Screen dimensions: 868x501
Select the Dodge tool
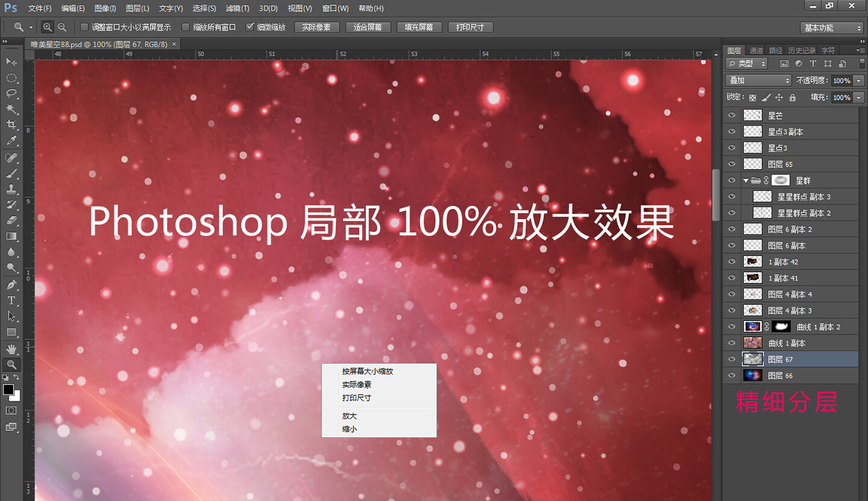11,268
